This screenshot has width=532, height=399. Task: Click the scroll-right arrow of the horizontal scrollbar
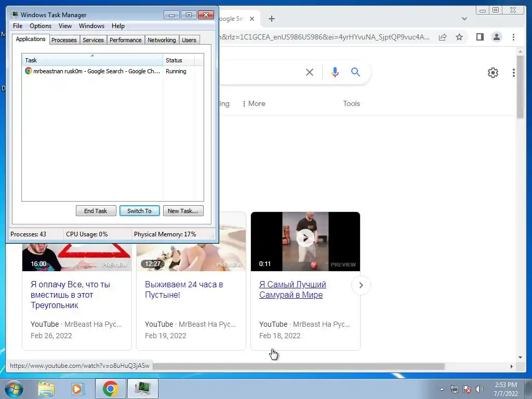click(512, 366)
